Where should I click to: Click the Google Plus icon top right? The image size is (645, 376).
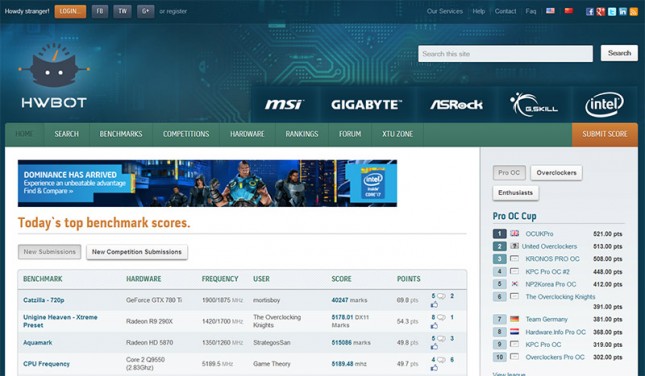pos(601,12)
